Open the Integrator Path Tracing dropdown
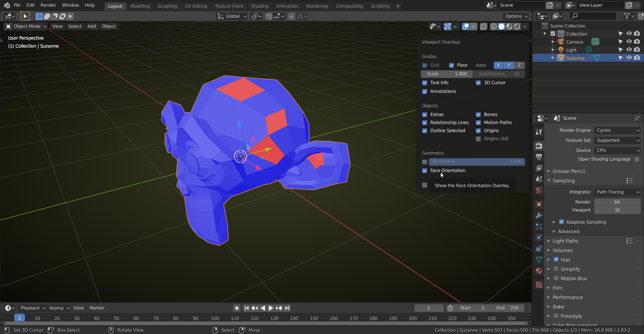This screenshot has height=334, width=644. coord(618,192)
